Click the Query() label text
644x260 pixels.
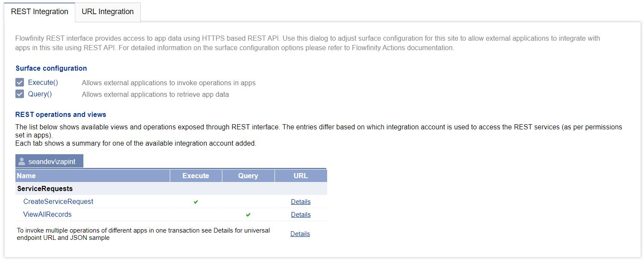pyautogui.click(x=40, y=94)
